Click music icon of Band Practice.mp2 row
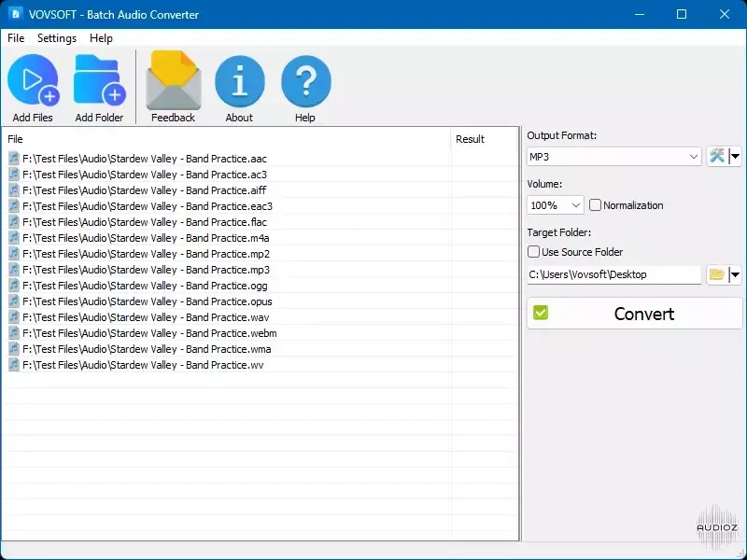 (x=14, y=254)
